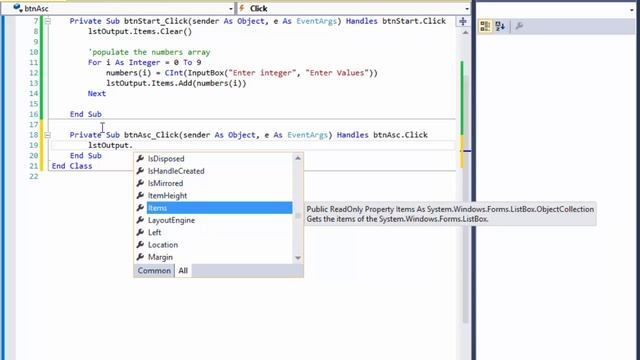This screenshot has width=640, height=360.
Task: Open the Click event dropdown
Action: point(467,9)
